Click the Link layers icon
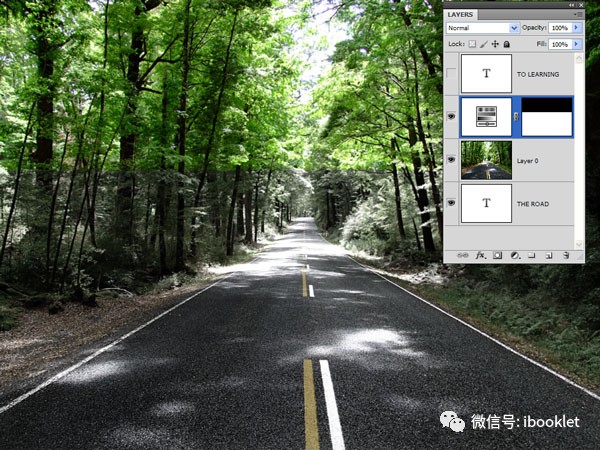This screenshot has width=600, height=450. pos(463,255)
